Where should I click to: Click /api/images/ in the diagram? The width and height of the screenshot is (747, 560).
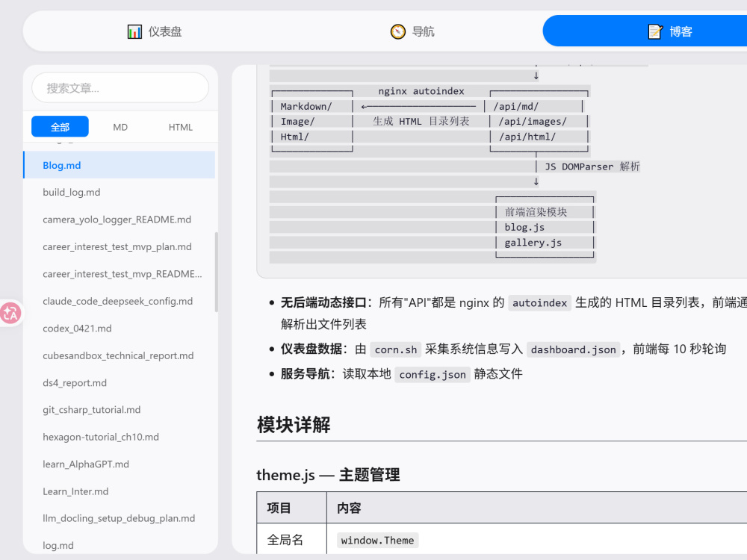533,122
